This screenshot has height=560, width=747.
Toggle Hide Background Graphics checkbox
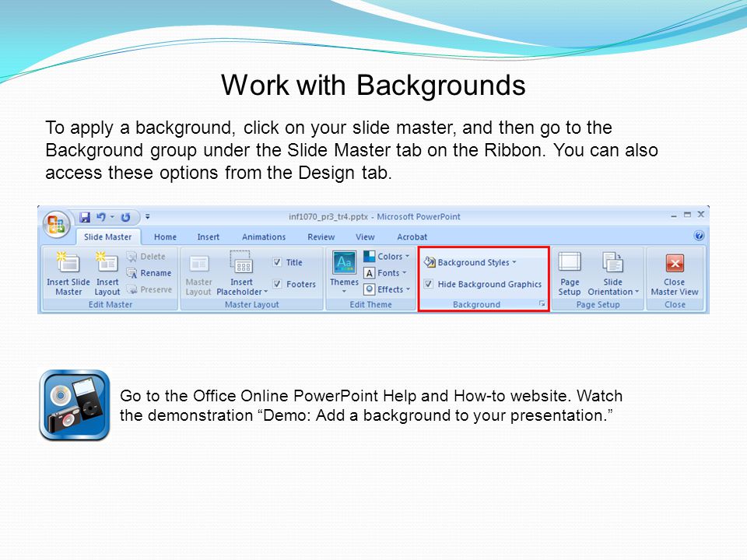[x=429, y=284]
